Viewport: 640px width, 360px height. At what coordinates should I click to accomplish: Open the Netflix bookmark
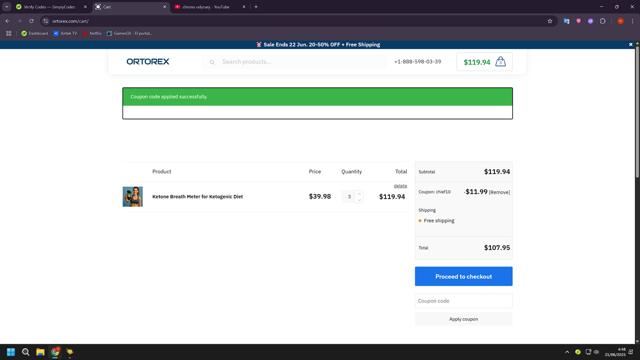[x=92, y=33]
